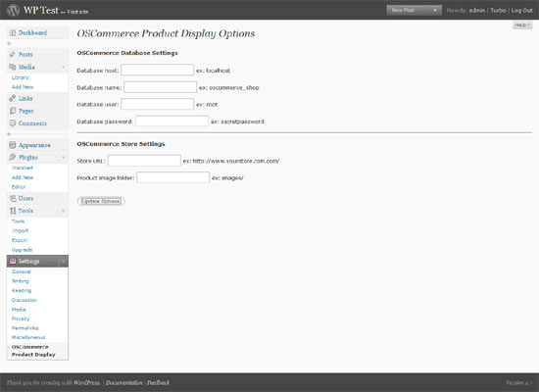Click the Appearance icon

(x=13, y=145)
